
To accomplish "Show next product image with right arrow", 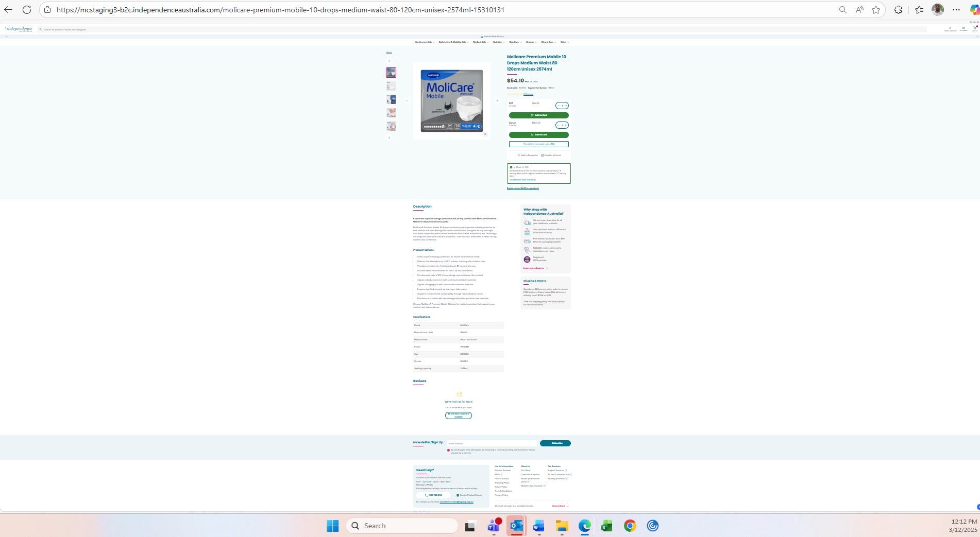I will 497,101.
